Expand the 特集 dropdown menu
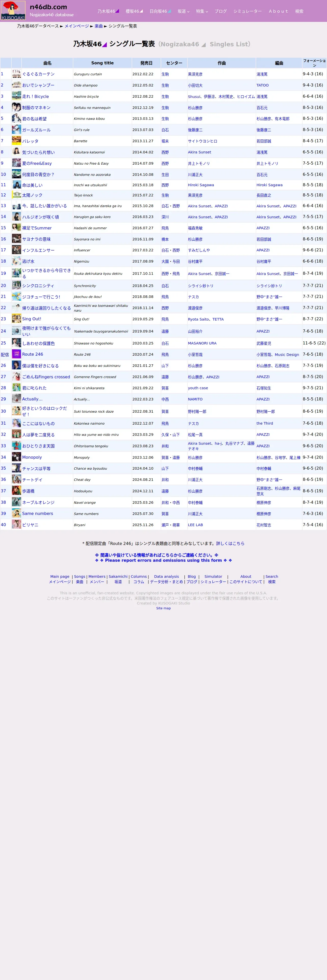This screenshot has width=327, height=980. click(x=202, y=11)
